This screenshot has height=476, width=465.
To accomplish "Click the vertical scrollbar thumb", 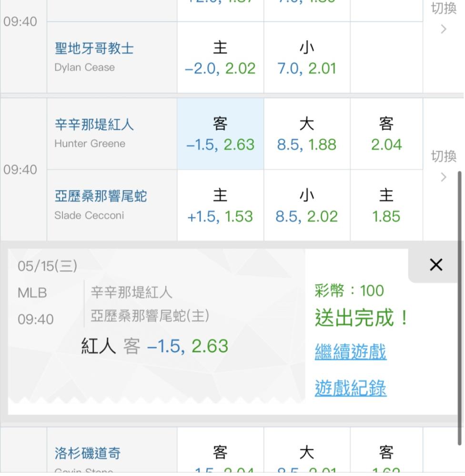I will [x=460, y=308].
